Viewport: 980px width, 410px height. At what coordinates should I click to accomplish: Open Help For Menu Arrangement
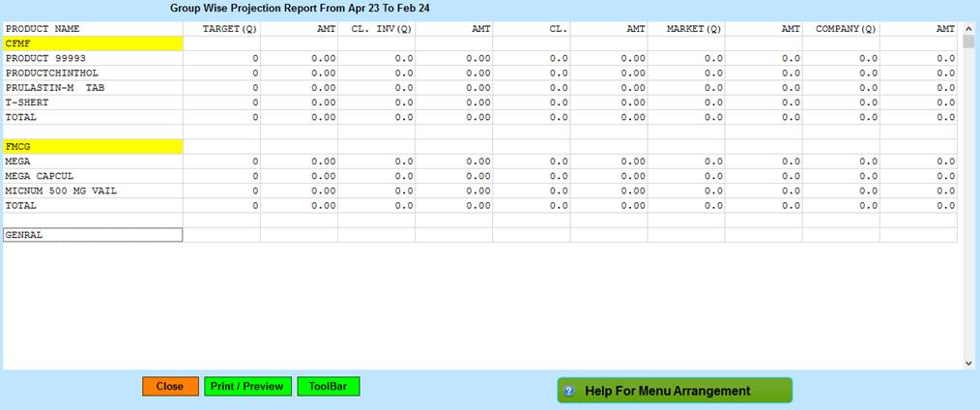[x=674, y=391]
